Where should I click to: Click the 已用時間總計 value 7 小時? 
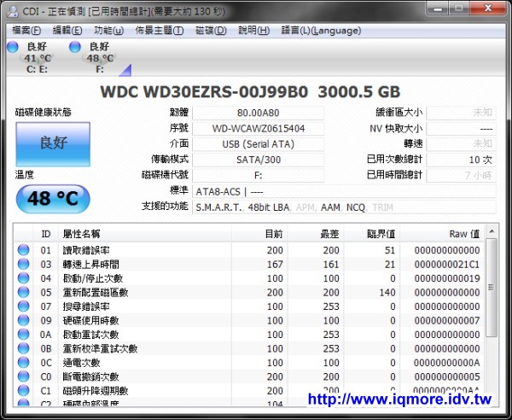461,175
